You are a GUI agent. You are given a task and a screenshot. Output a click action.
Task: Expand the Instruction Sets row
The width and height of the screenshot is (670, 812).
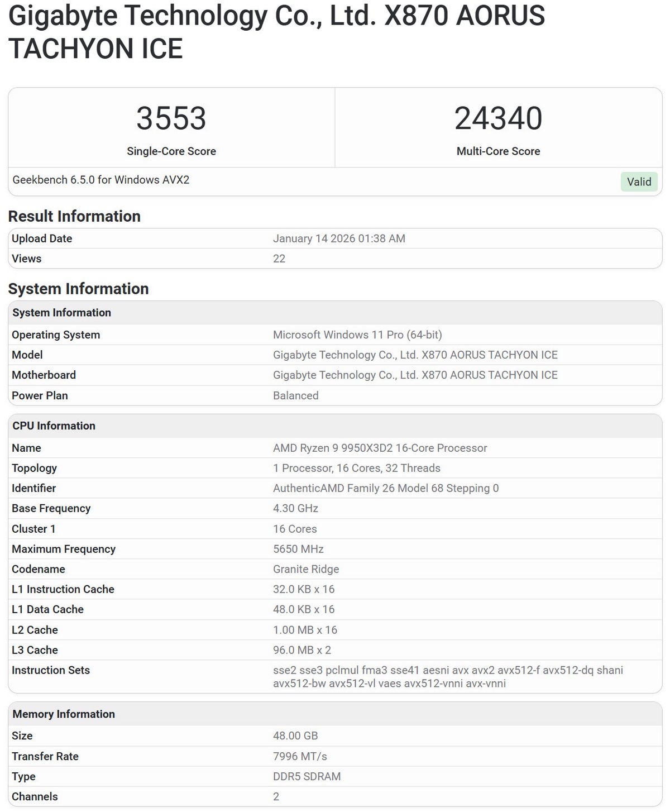(51, 670)
